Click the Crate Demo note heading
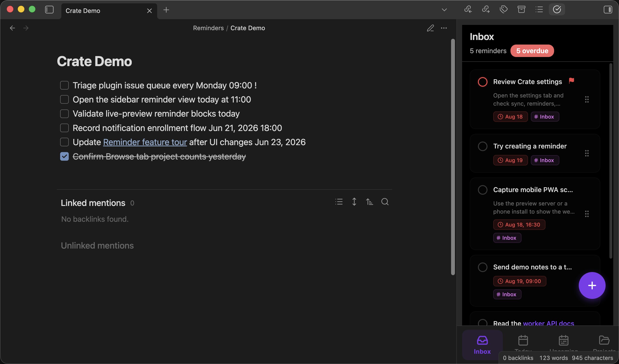The image size is (619, 364). click(x=94, y=61)
